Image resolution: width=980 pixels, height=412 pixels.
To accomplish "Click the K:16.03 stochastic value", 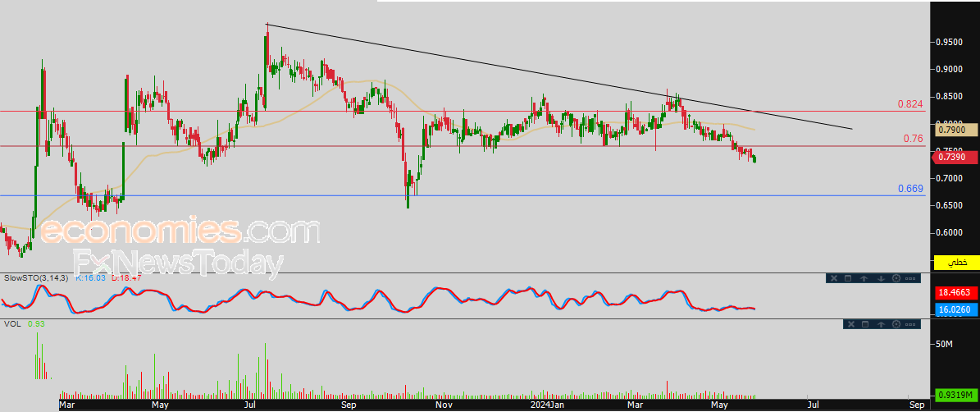I will (x=91, y=277).
